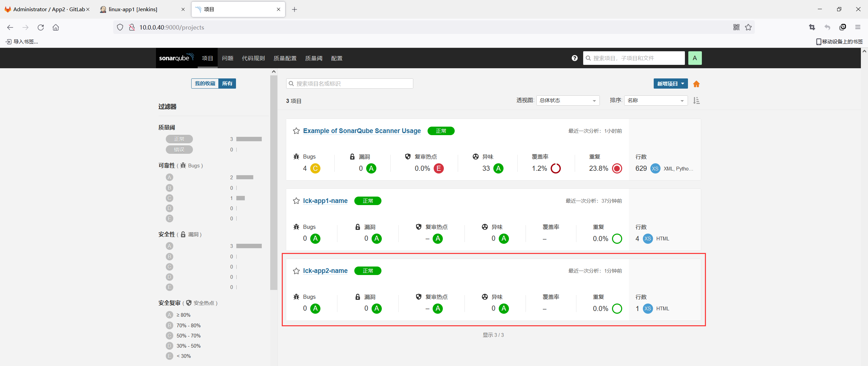Toggle the sort order icon

[x=696, y=100]
